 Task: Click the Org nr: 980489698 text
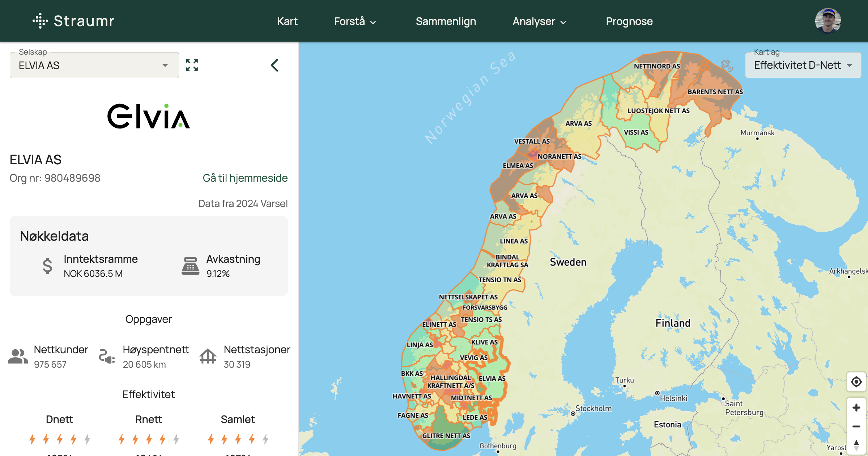click(x=55, y=178)
